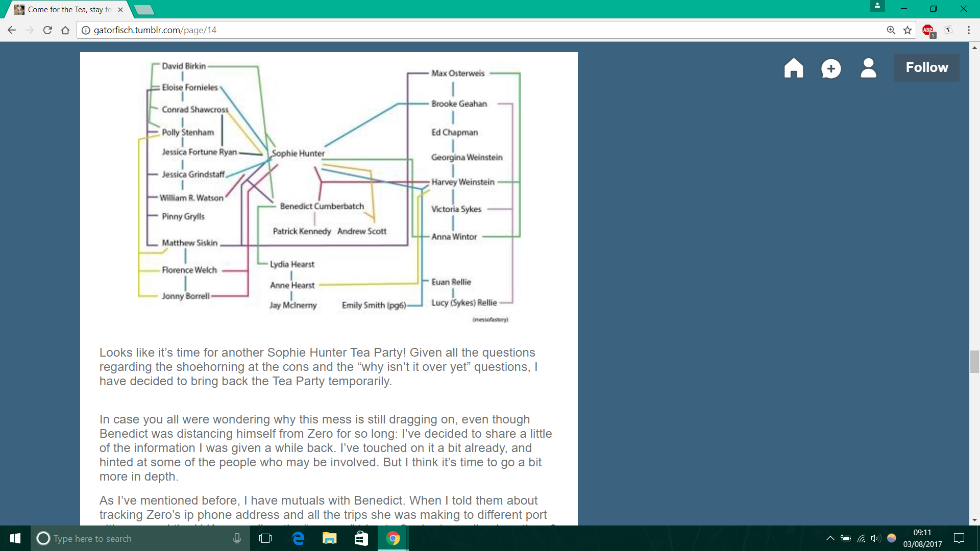Click the Cortana microphone icon
Image resolution: width=980 pixels, height=551 pixels.
pos(237,538)
